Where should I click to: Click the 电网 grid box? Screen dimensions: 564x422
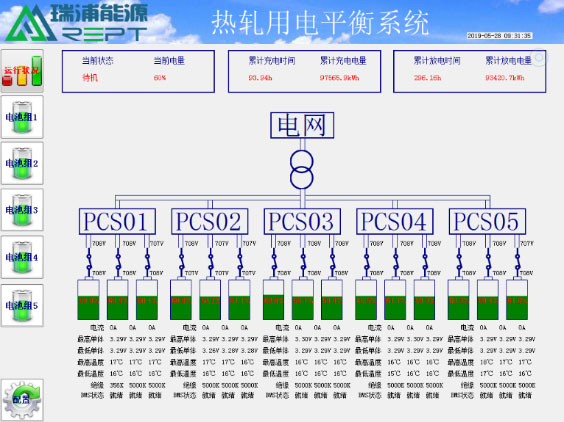[x=302, y=125]
